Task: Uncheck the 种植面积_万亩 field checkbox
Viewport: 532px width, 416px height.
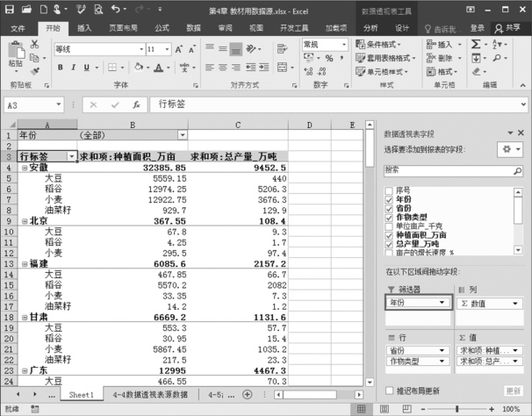Action: click(x=389, y=235)
